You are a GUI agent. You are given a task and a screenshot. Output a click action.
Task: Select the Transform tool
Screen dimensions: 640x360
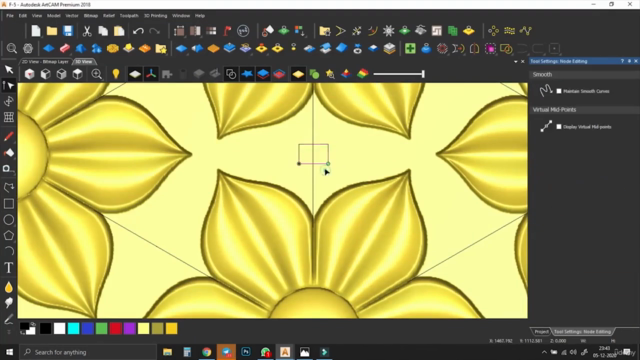pos(9,101)
